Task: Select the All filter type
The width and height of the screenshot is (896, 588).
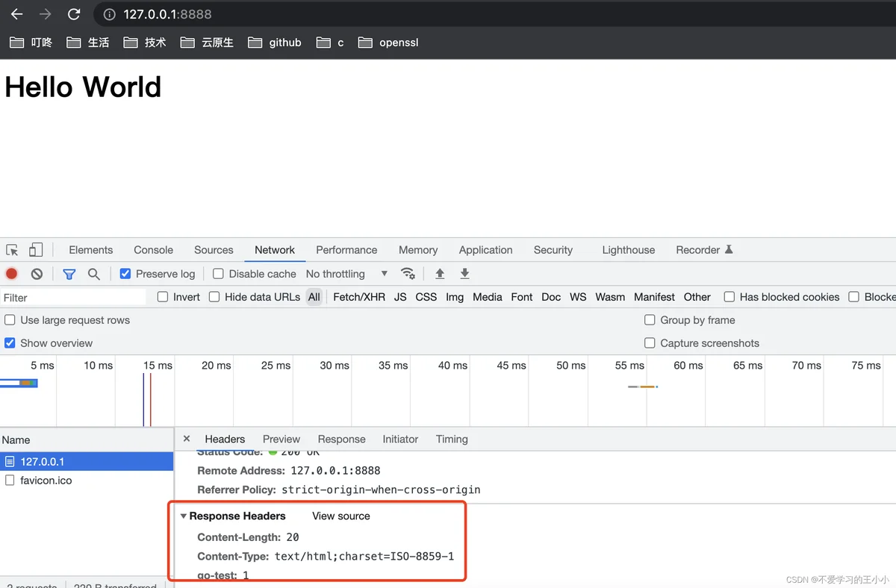Action: coord(314,297)
